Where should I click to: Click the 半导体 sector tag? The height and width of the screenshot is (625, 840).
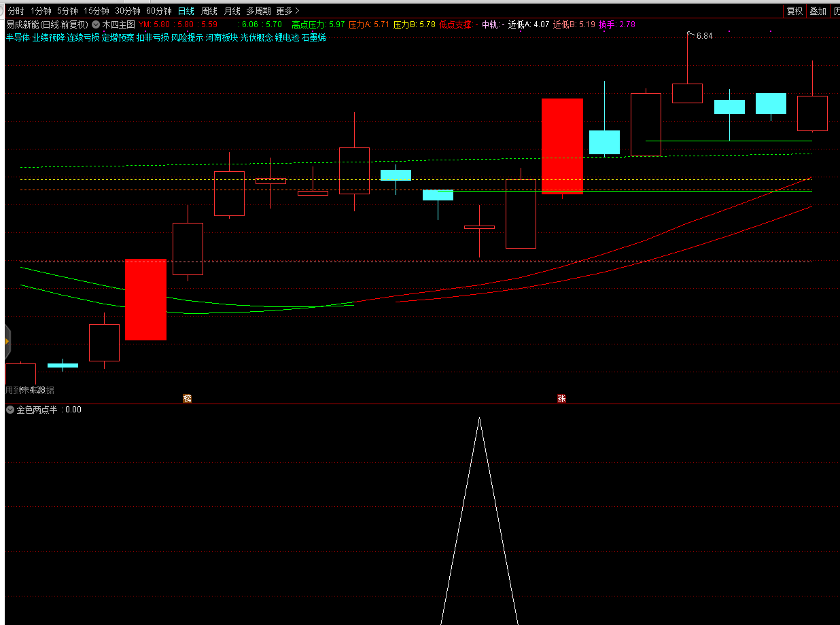coord(18,37)
